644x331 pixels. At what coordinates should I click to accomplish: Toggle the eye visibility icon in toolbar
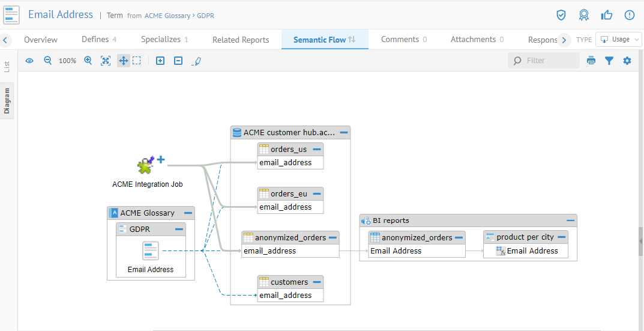(x=29, y=61)
